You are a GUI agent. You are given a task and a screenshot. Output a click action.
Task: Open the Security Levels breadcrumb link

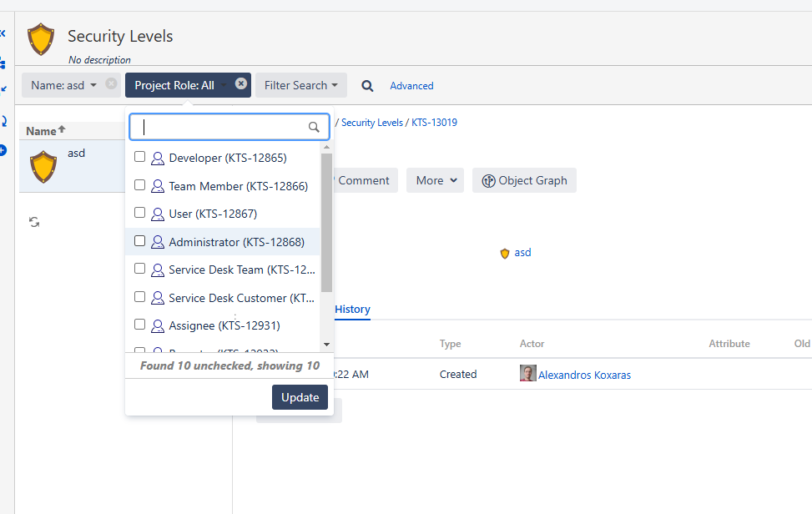coord(372,123)
